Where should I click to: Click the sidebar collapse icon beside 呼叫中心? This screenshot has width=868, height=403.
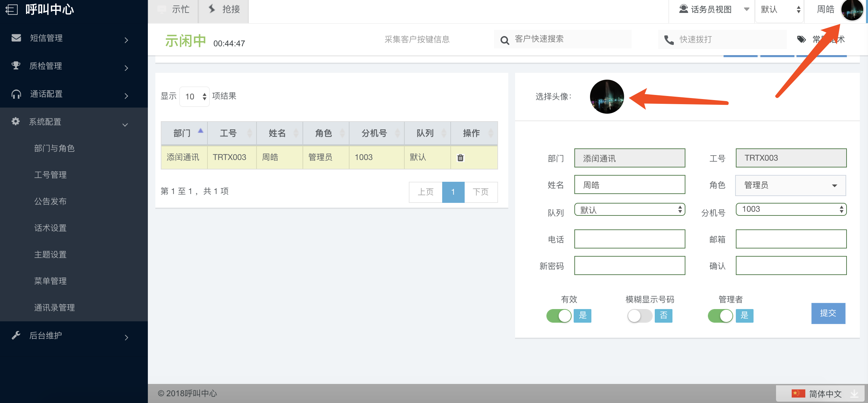tap(12, 9)
